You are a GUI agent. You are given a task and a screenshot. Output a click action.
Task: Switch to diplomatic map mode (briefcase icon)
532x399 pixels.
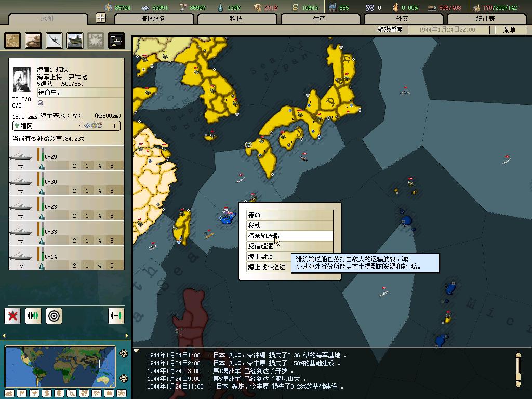coord(109,393)
